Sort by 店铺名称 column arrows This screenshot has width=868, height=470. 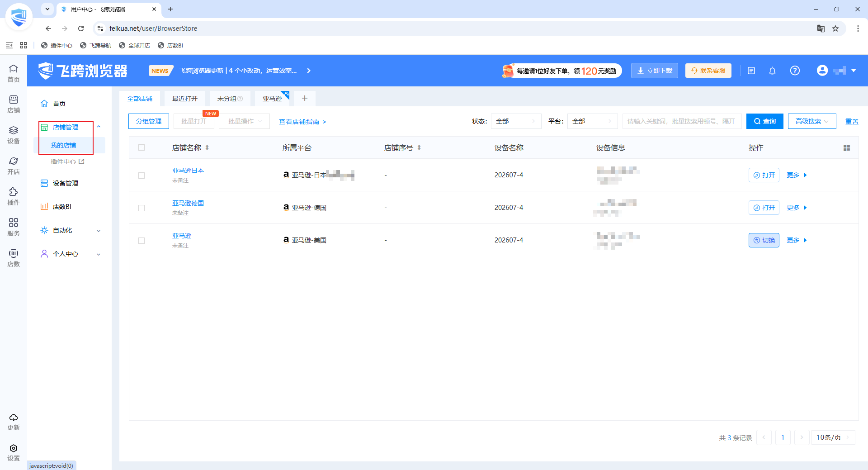(x=207, y=148)
